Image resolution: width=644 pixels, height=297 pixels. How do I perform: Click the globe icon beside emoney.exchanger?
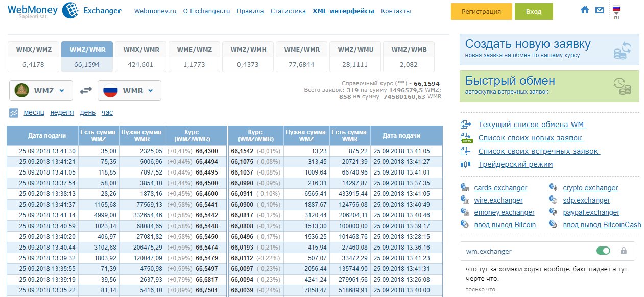click(x=465, y=212)
